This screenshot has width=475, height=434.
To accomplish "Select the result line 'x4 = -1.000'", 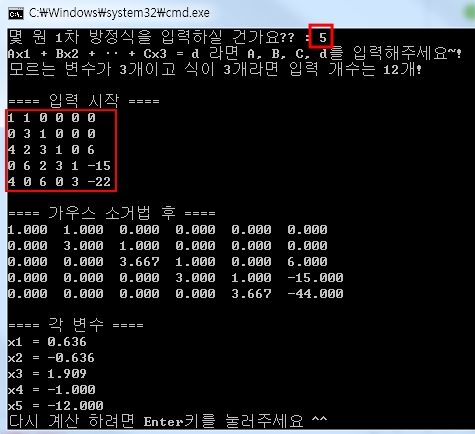I will coord(51,390).
